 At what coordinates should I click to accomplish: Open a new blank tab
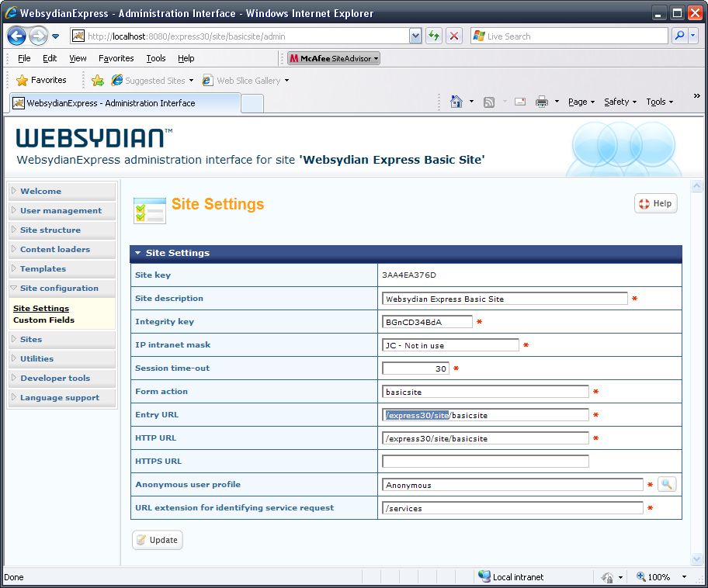tap(252, 103)
